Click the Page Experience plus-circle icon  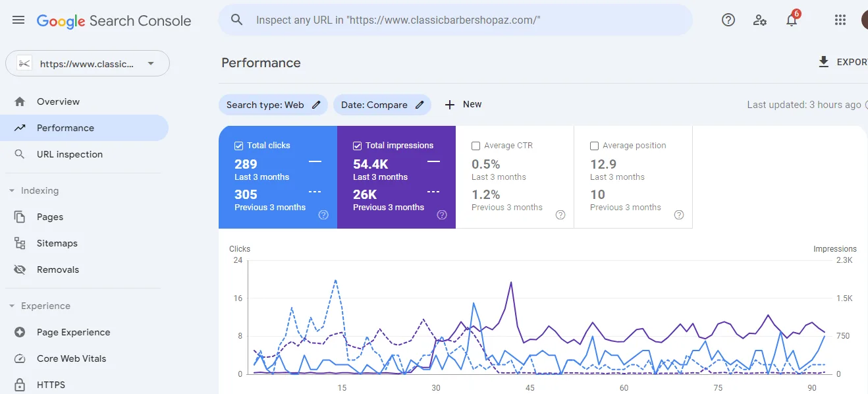coord(20,332)
